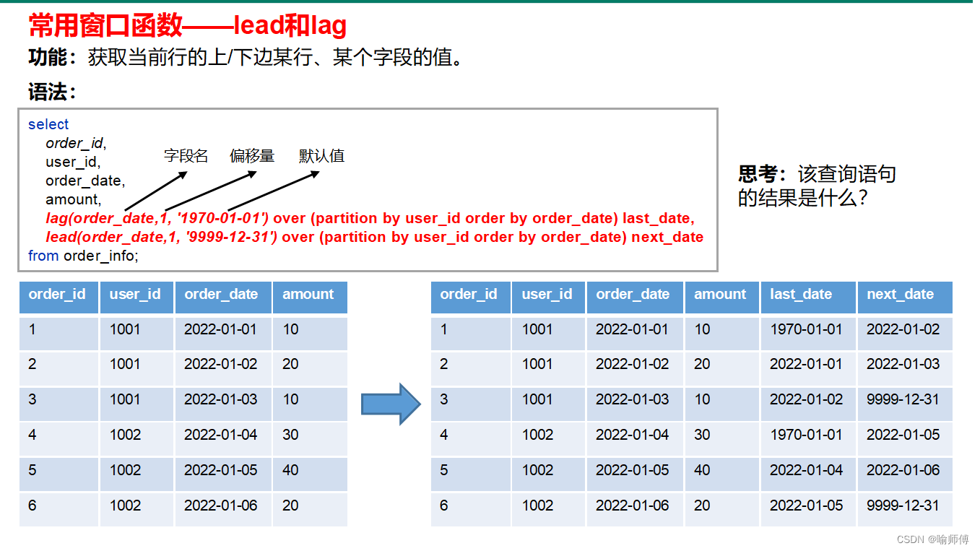The width and height of the screenshot is (980, 551).
Task: Click "user_id," in the SQL code box
Action: click(73, 162)
